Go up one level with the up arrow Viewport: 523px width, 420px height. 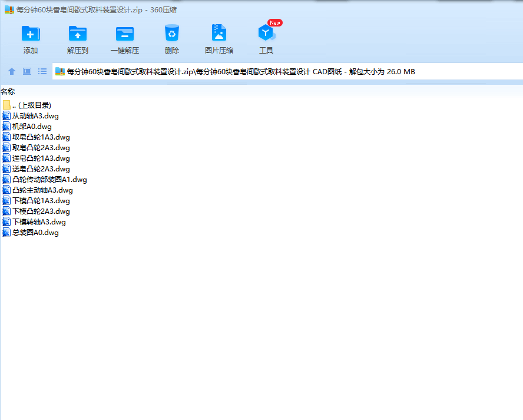coord(12,71)
